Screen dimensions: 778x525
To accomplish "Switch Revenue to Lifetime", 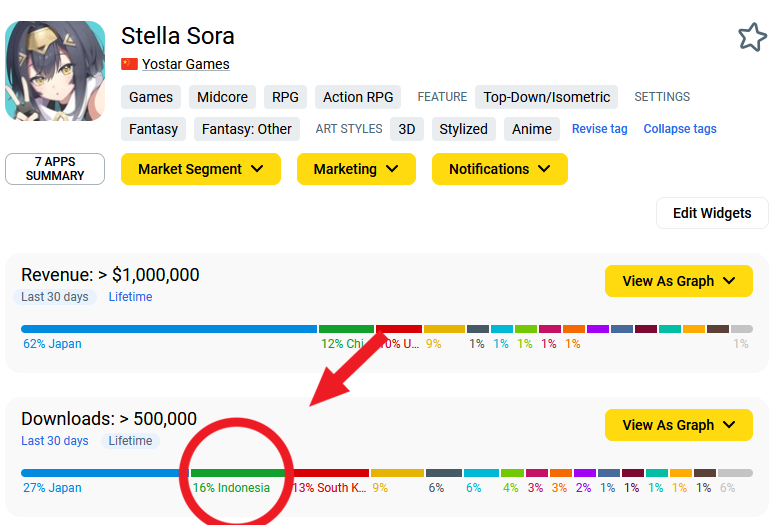I will tap(130, 297).
